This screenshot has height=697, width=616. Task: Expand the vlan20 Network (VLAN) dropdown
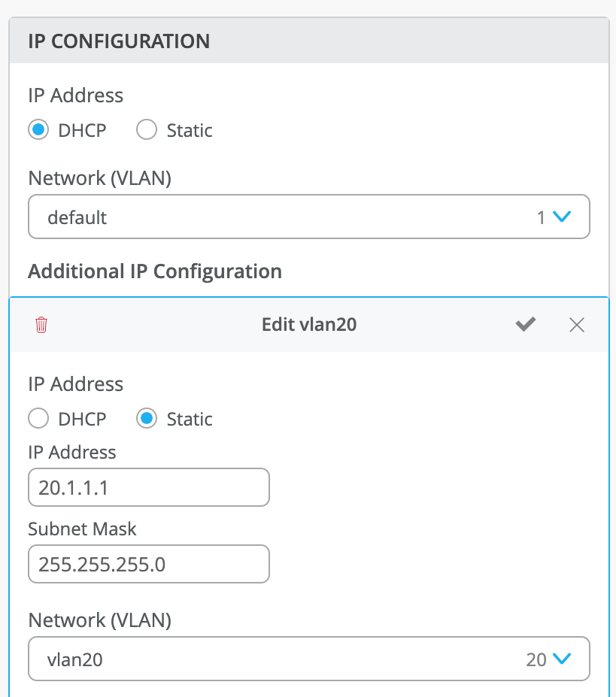click(308, 659)
